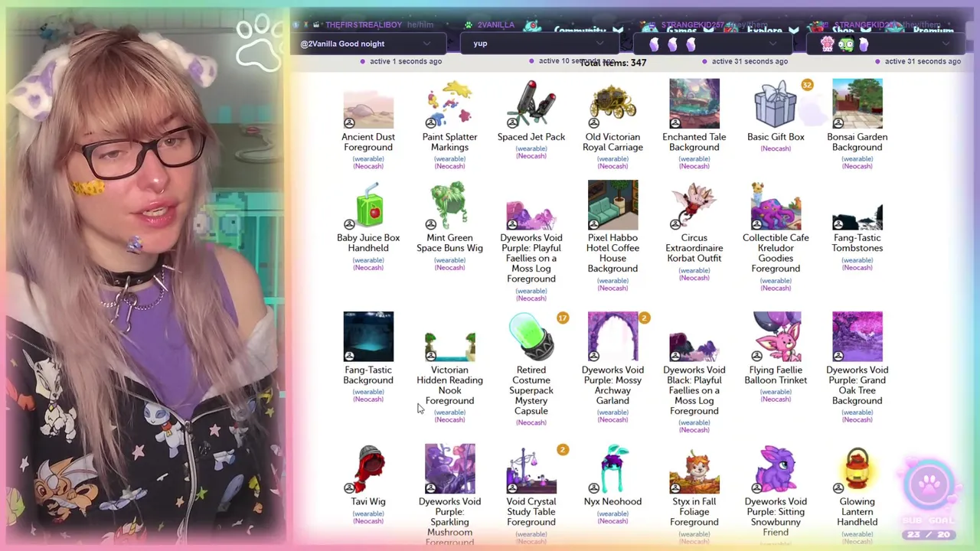Click the Sparkling Mushroom Foreground item image
The width and height of the screenshot is (980, 551).
tap(449, 468)
